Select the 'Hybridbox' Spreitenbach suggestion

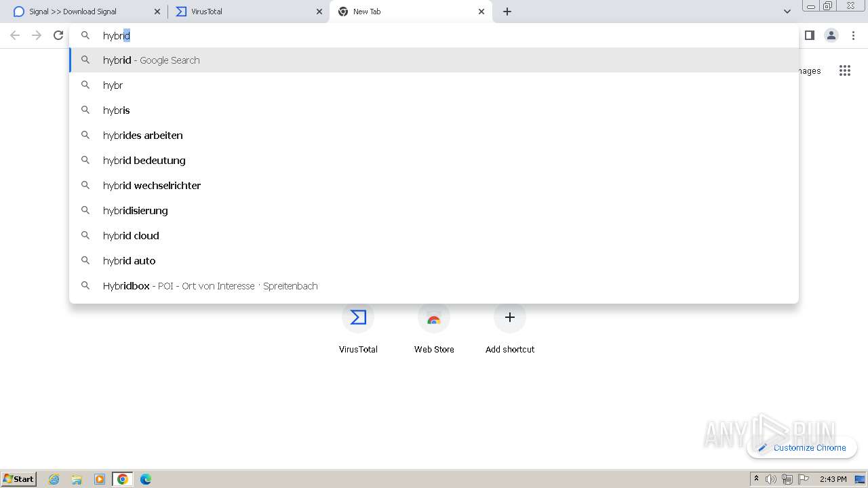434,286
